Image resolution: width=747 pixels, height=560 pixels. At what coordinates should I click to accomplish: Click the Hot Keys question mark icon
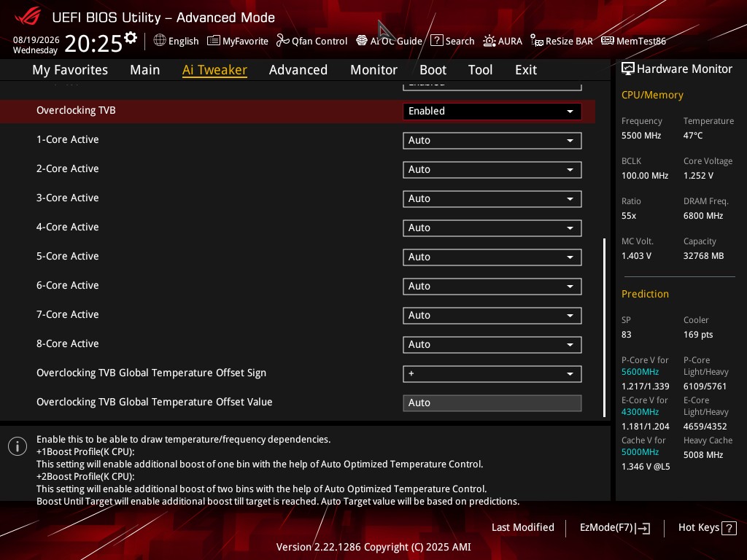(729, 528)
